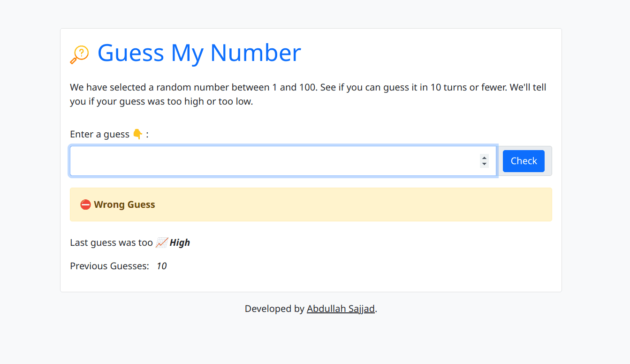Focus the guess number input field
The height and width of the screenshot is (364, 630).
[x=272, y=161]
